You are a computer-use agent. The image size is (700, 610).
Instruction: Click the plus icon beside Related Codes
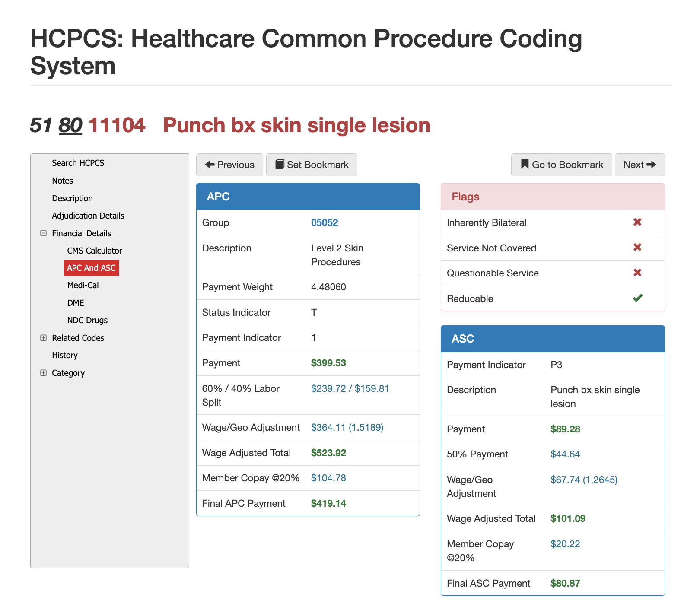[x=43, y=338]
